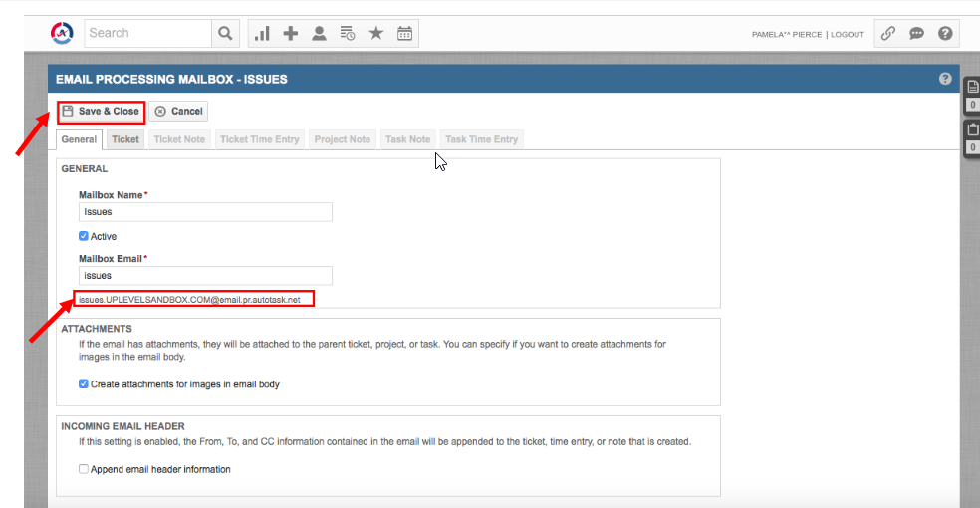Click the search magnifier icon
Screen dimensions: 980x508
225,33
